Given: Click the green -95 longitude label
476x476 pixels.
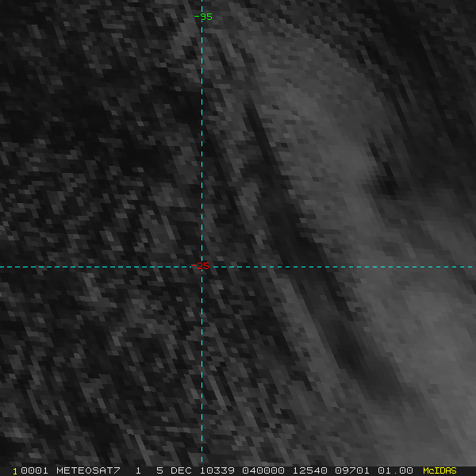Looking at the screenshot, I should [x=203, y=17].
